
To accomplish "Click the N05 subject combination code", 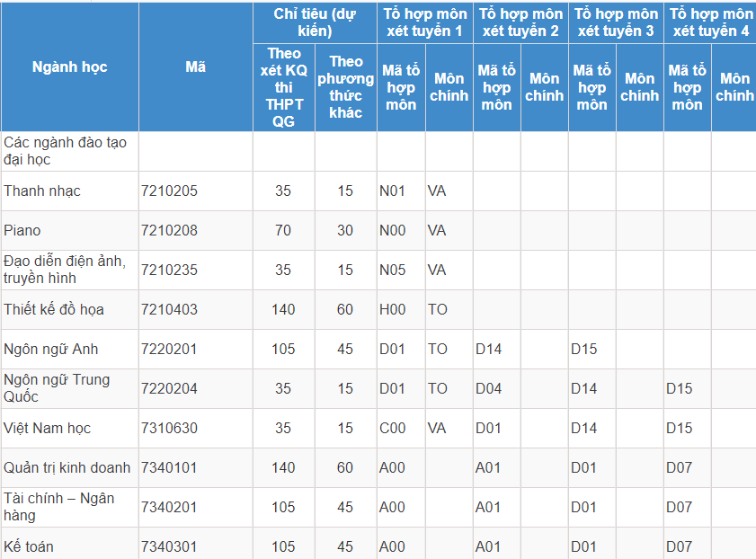I will [393, 270].
